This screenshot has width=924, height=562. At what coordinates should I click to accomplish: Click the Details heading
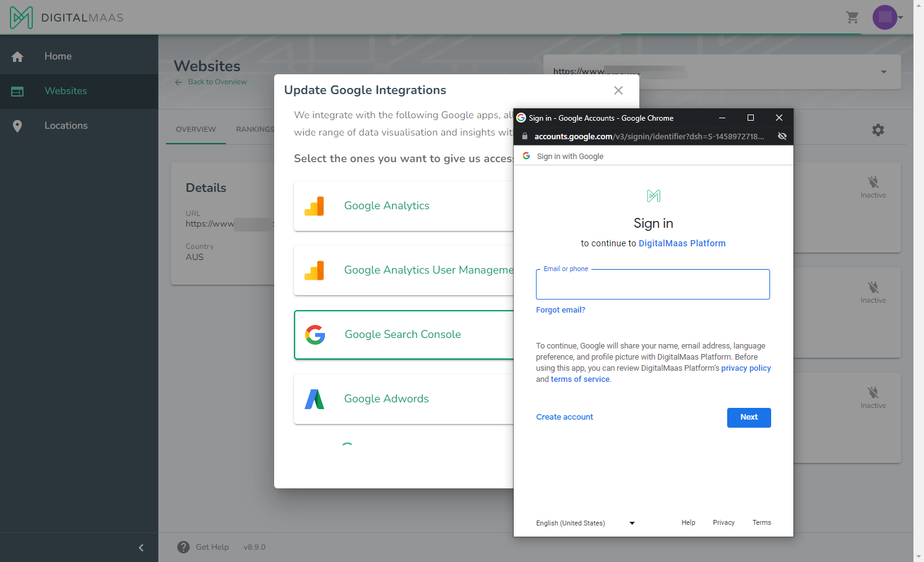[x=206, y=188]
